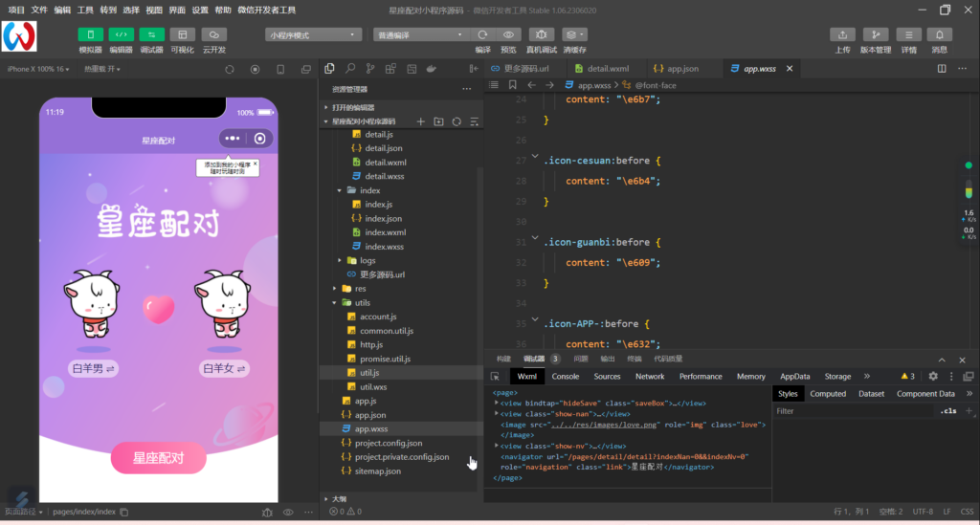Toggle the simulator panel button (模拟器)

[90, 34]
